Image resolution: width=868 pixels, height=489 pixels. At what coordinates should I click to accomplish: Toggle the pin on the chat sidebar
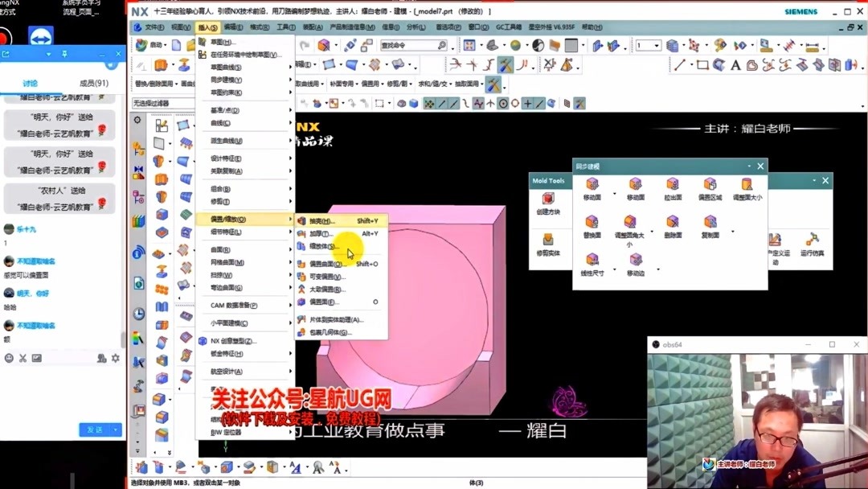pos(64,54)
